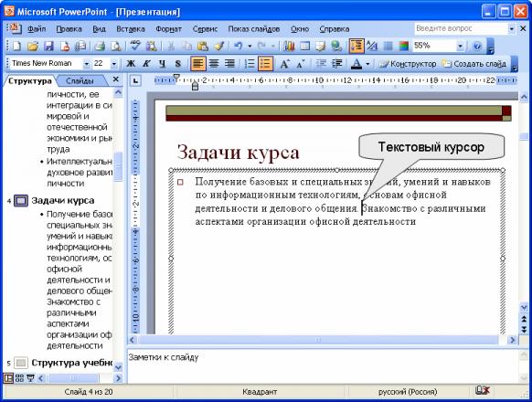Switch to the Слайды tab

click(80, 81)
